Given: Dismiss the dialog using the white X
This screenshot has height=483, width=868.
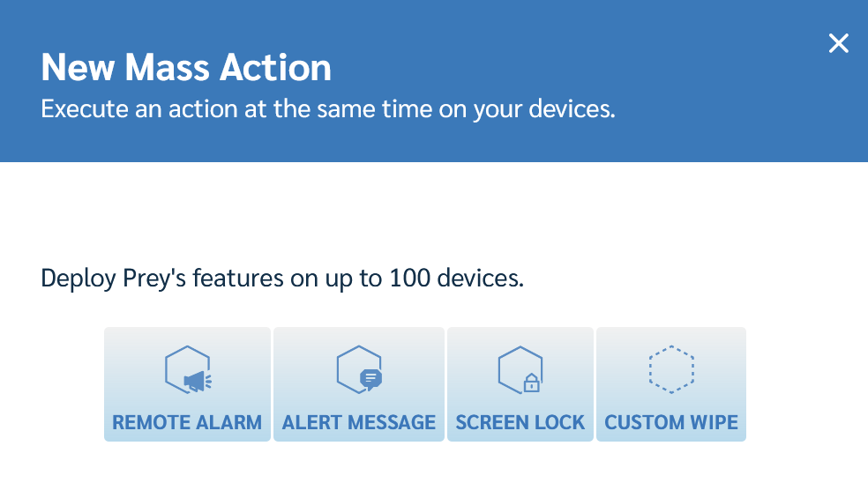Looking at the screenshot, I should [x=839, y=43].
